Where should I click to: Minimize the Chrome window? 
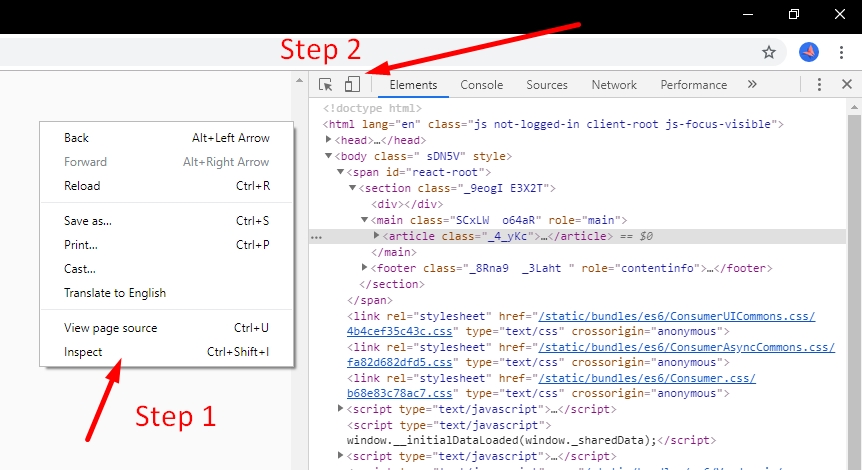coord(748,14)
